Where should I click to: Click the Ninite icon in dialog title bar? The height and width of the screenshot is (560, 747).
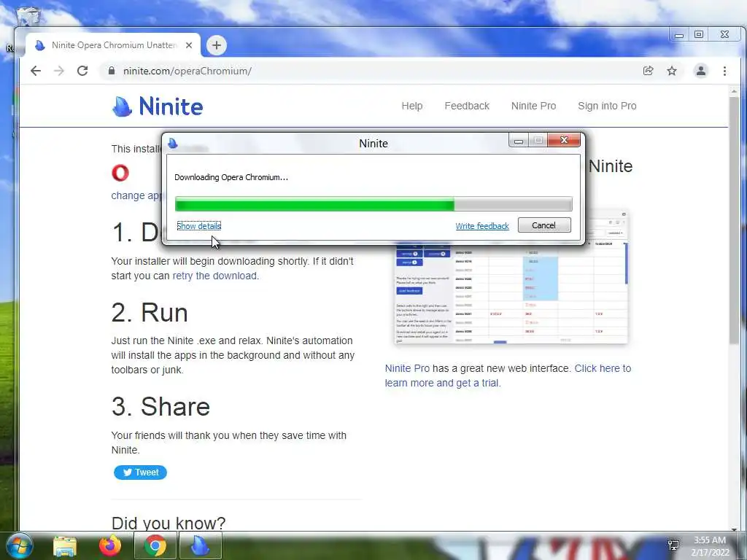pos(173,143)
